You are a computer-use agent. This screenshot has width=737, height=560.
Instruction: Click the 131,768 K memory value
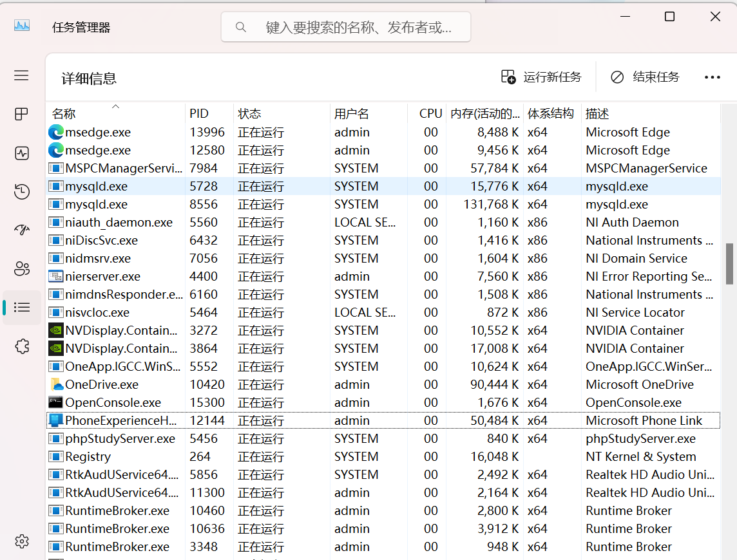click(491, 204)
